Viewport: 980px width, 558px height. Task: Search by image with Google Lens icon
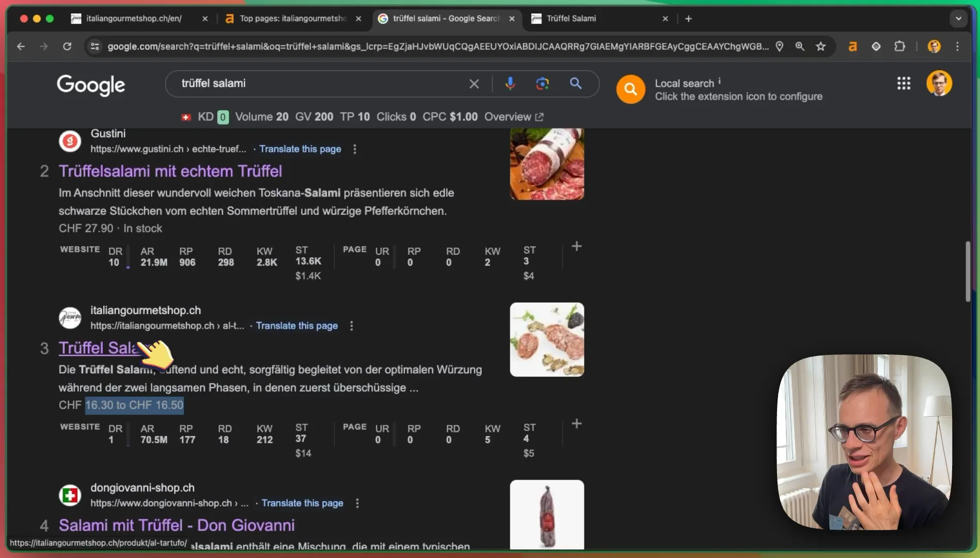pyautogui.click(x=542, y=84)
